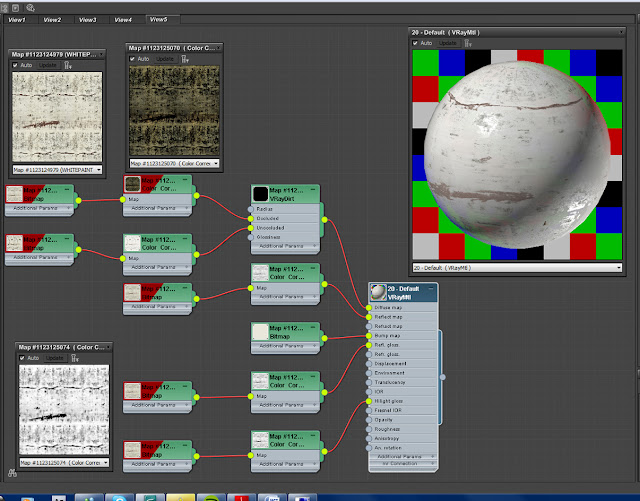This screenshot has height=501, width=640.
Task: Click Update in 20 - Default preview window
Action: [x=448, y=43]
